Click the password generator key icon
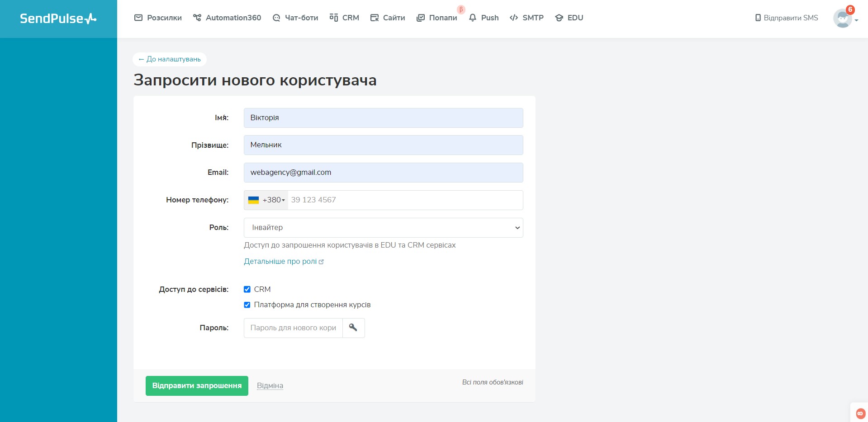 [353, 328]
